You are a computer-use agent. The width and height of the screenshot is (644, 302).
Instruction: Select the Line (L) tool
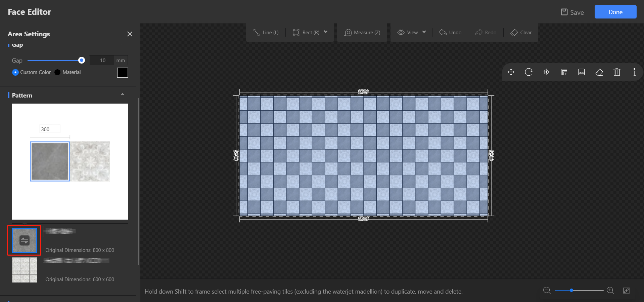(266, 33)
